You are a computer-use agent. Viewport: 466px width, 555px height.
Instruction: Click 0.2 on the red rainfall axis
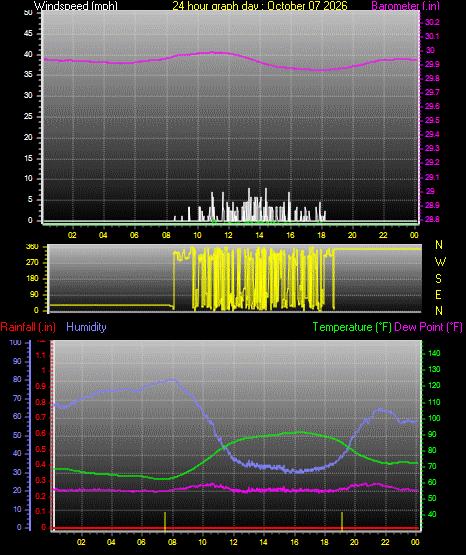point(41,496)
